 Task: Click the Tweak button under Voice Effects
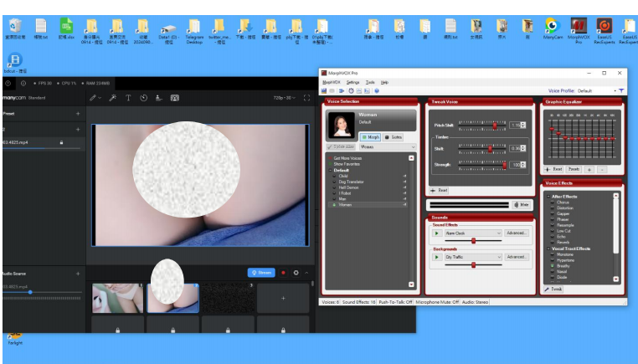click(x=553, y=290)
